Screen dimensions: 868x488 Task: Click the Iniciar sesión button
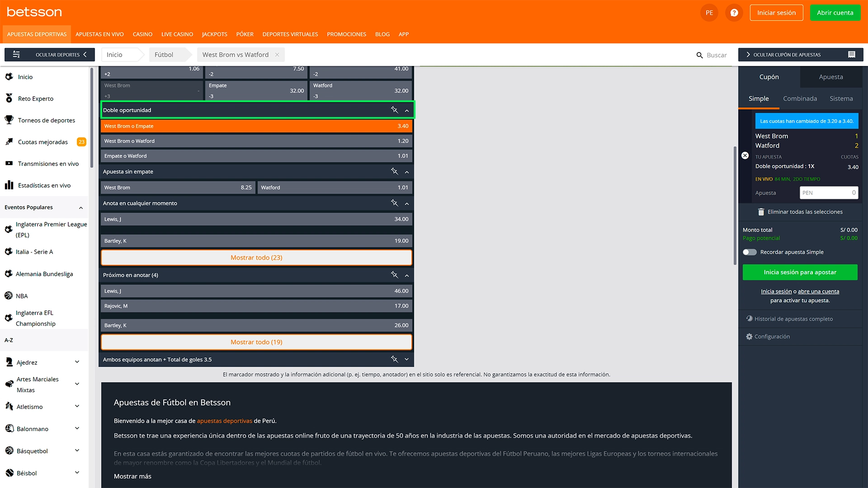776,13
